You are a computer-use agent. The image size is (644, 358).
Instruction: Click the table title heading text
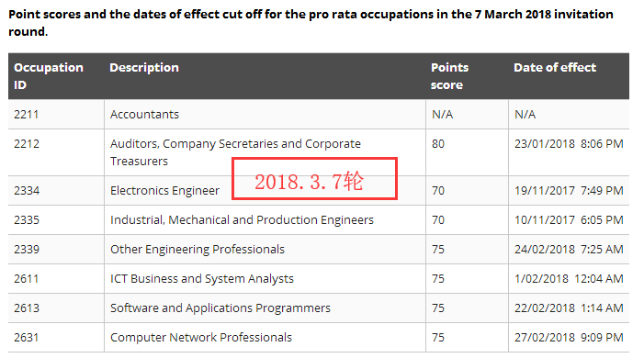pyautogui.click(x=311, y=23)
